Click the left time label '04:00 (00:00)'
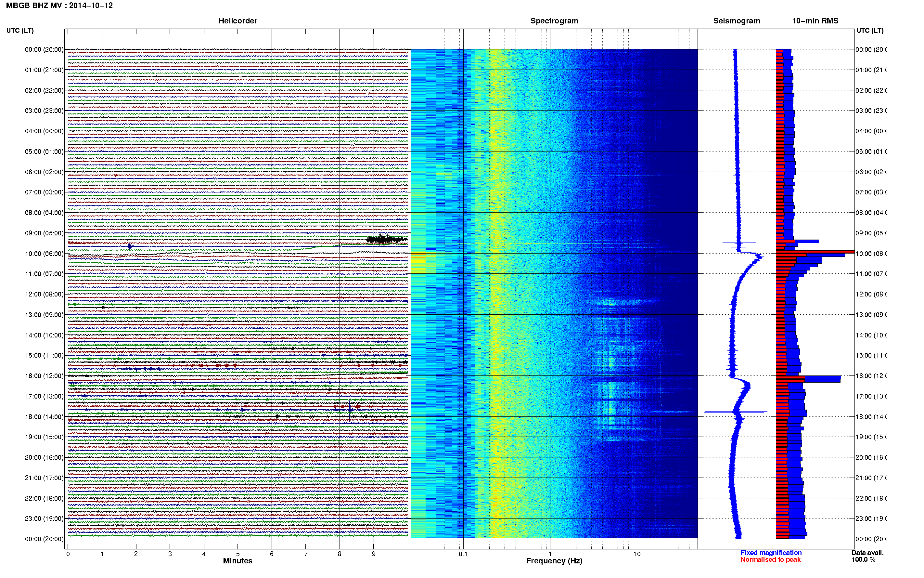924x578 pixels. click(44, 131)
